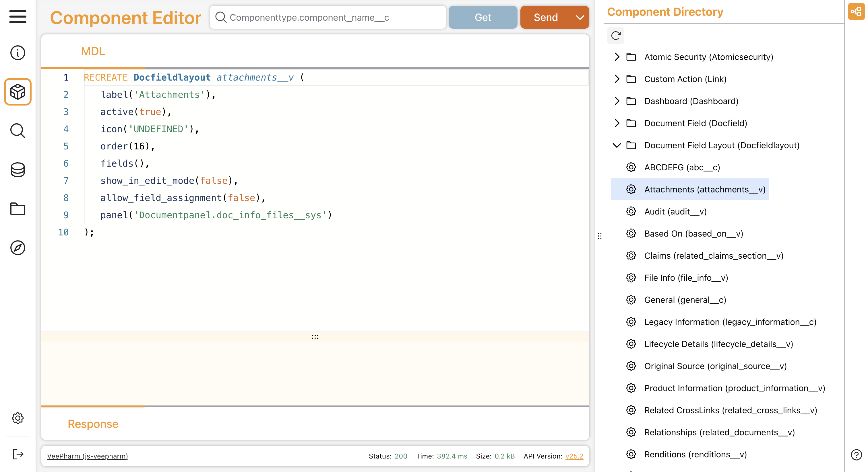Toggle the component directory panel icon

856,12
